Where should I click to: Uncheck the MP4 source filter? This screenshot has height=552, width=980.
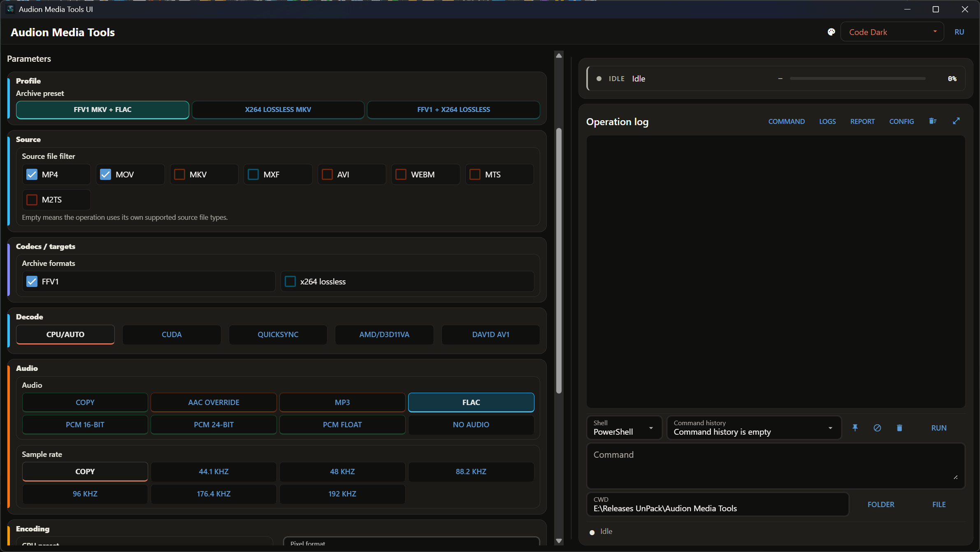click(x=32, y=175)
